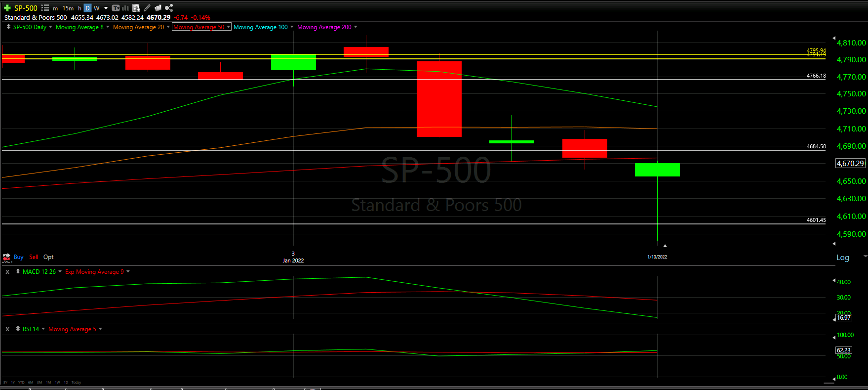Click the 4766.18 horizontal level label
The image size is (868, 390).
click(x=816, y=76)
